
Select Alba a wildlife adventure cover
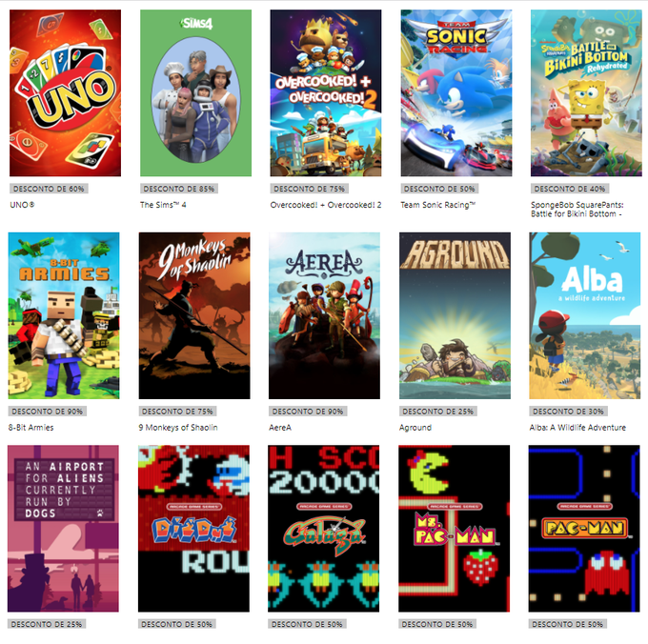tap(585, 315)
